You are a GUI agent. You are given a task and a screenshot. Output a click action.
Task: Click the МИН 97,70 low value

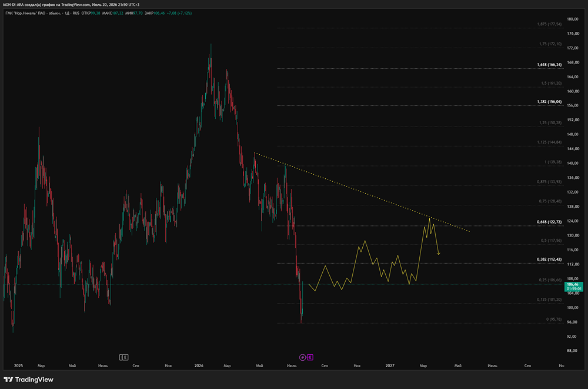(134, 13)
